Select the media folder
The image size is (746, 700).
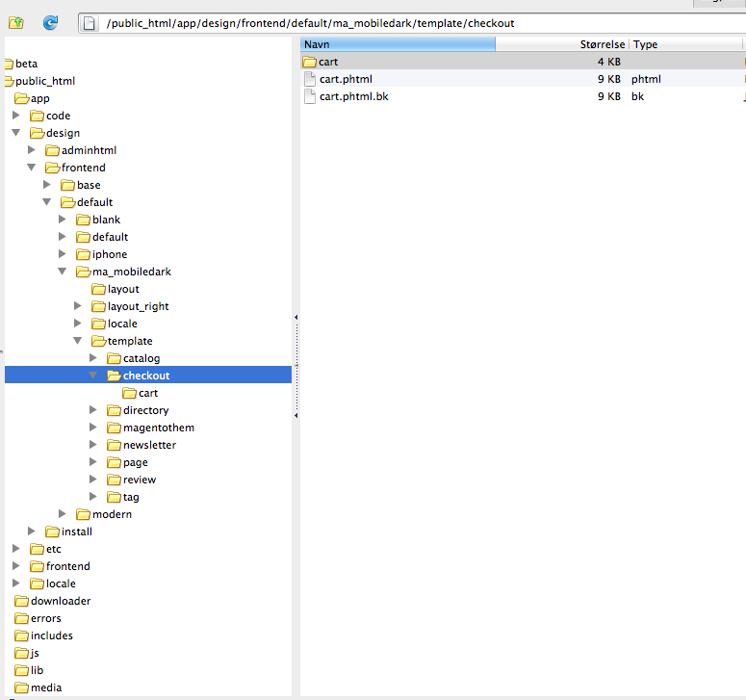coord(39,687)
